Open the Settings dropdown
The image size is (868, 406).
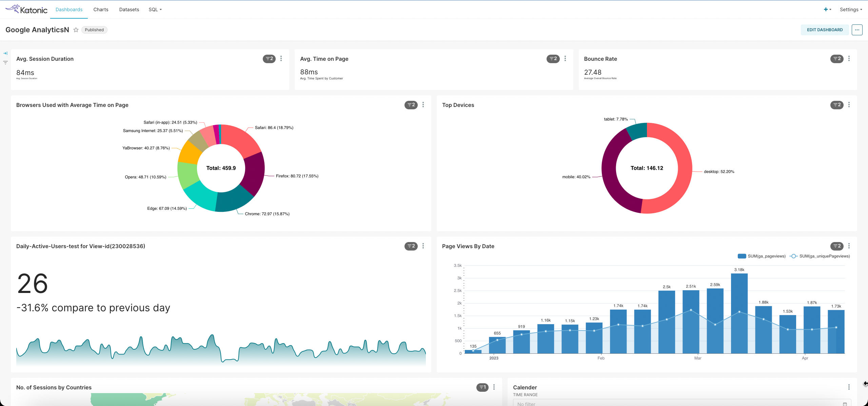coord(851,10)
